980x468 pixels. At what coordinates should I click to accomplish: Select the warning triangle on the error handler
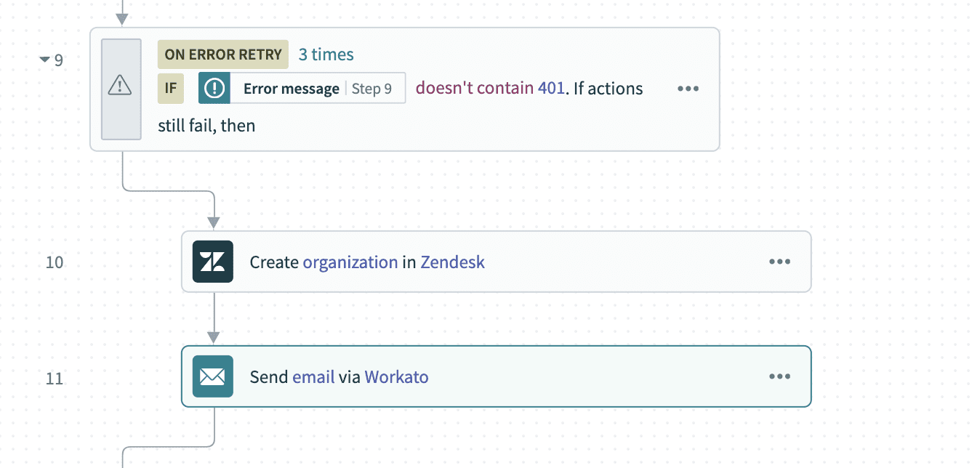(x=121, y=89)
